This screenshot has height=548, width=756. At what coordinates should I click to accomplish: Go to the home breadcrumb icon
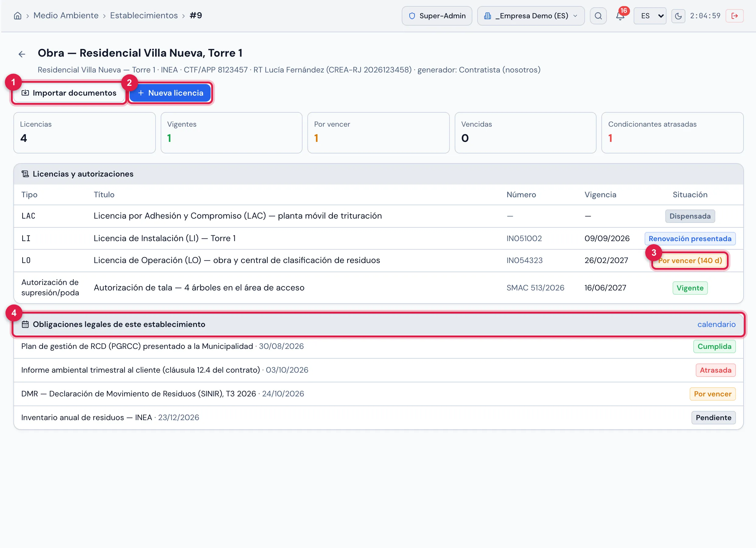tap(18, 16)
